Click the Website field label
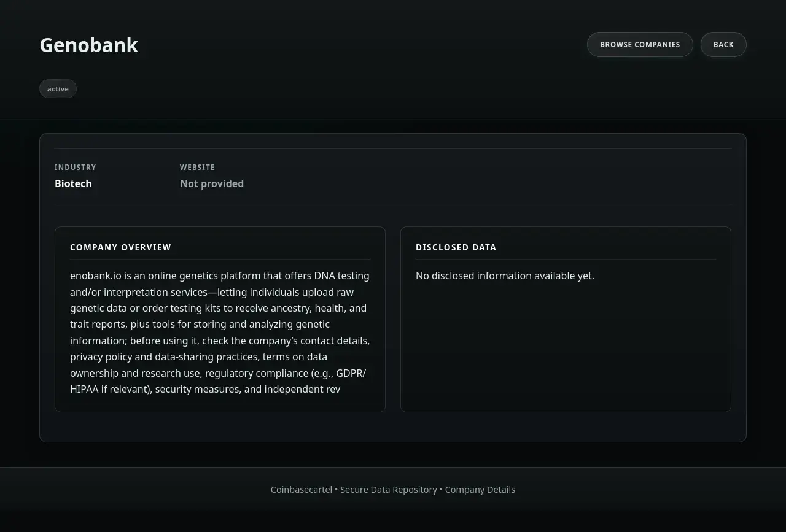Screen dimensions: 786x532 [x=197, y=168]
